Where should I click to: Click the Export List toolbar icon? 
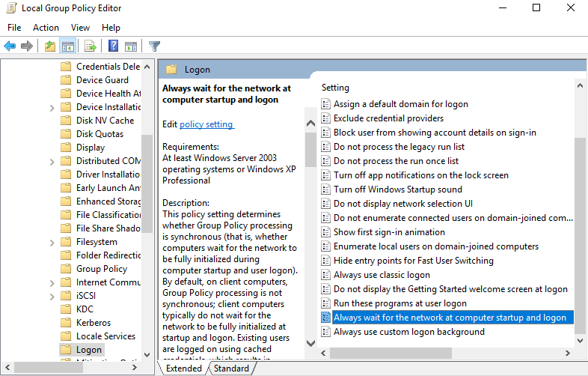(x=91, y=46)
